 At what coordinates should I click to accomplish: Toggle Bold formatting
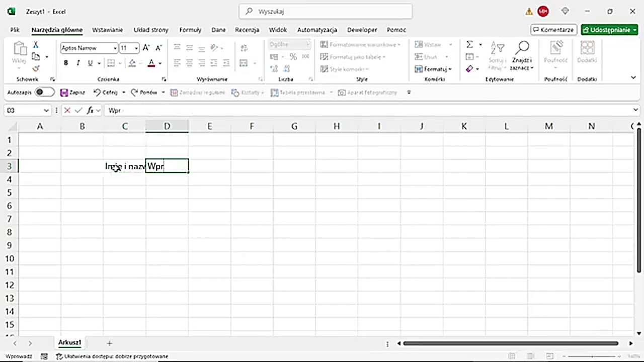click(x=66, y=63)
